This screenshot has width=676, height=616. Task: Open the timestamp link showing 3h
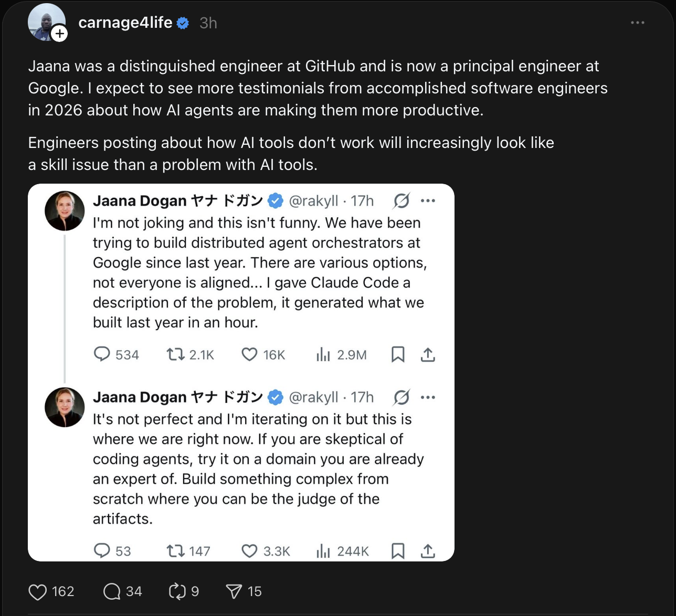[x=207, y=23]
